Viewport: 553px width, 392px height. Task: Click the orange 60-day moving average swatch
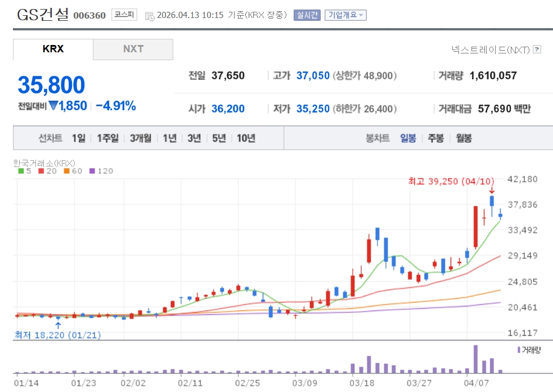(x=66, y=171)
